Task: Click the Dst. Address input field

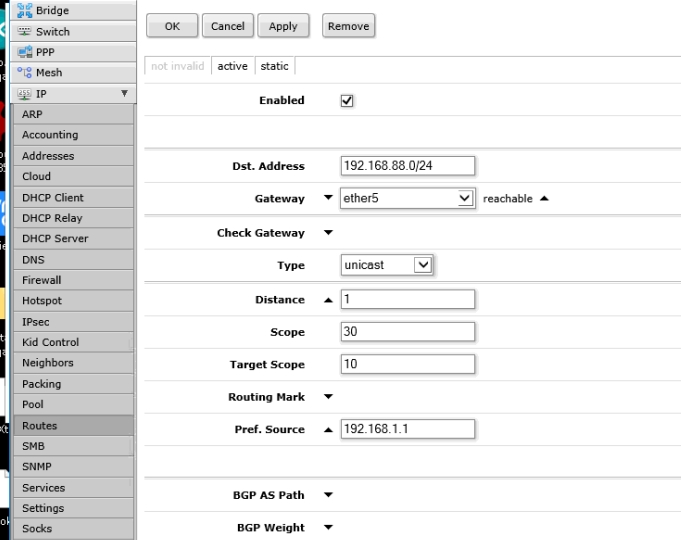Action: click(x=407, y=166)
